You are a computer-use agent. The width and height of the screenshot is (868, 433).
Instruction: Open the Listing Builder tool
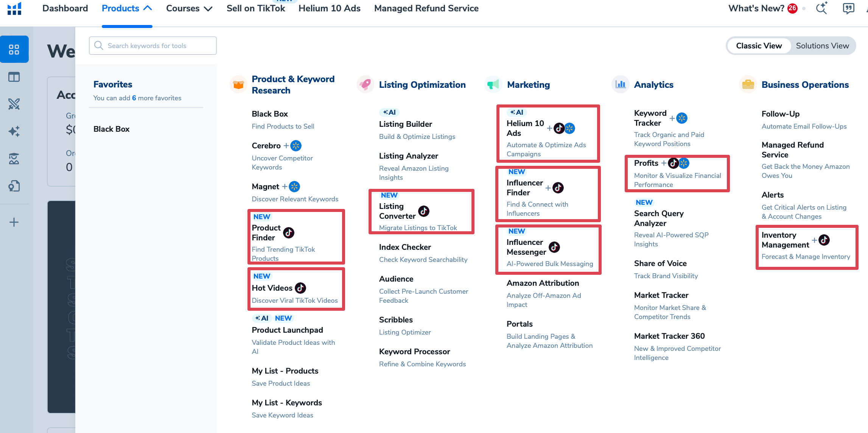point(405,124)
